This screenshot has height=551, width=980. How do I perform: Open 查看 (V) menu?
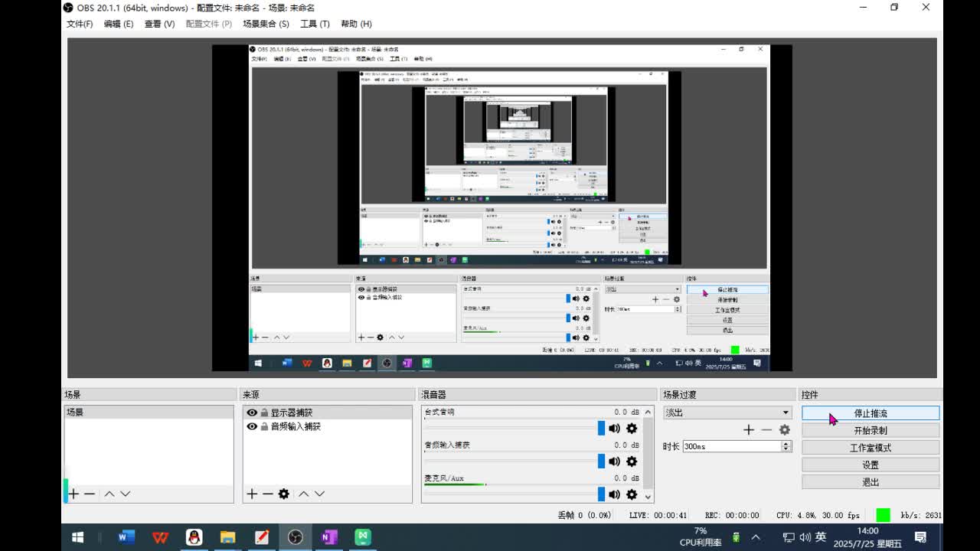coord(159,24)
